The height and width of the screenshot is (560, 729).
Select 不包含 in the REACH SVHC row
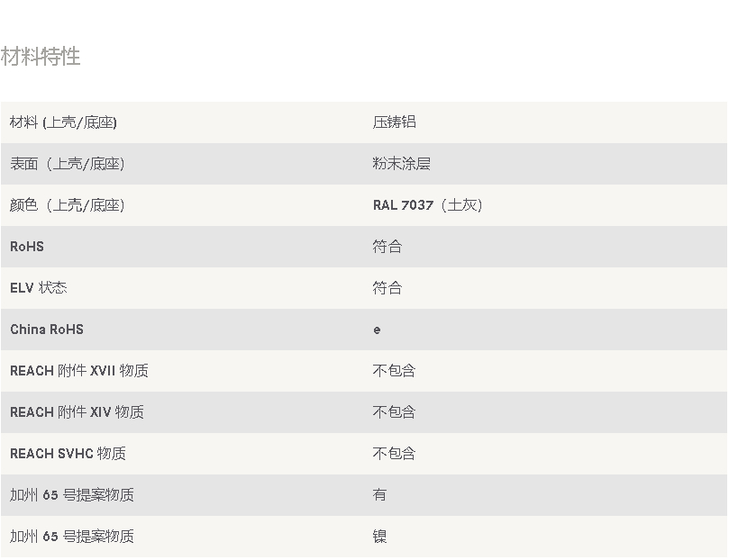pos(394,454)
